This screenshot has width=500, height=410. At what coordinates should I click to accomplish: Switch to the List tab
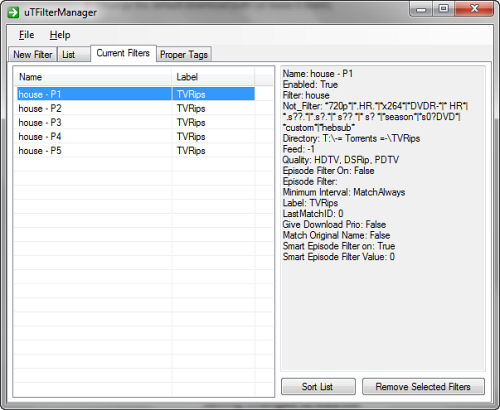pos(73,54)
